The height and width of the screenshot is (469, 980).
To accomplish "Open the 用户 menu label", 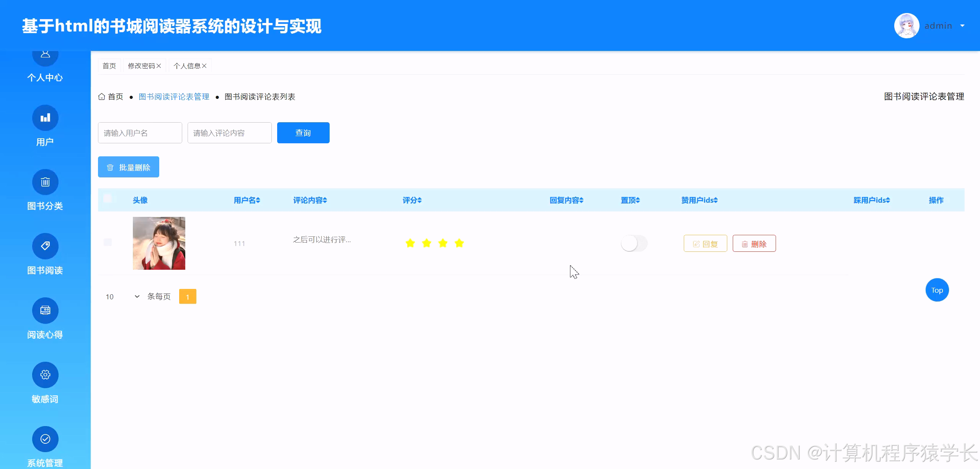I will [45, 142].
